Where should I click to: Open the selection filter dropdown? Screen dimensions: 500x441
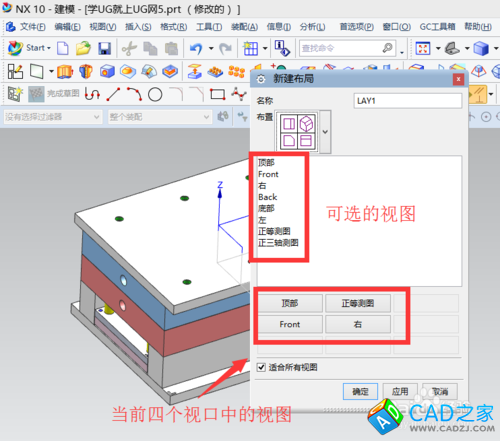pyautogui.click(x=53, y=117)
